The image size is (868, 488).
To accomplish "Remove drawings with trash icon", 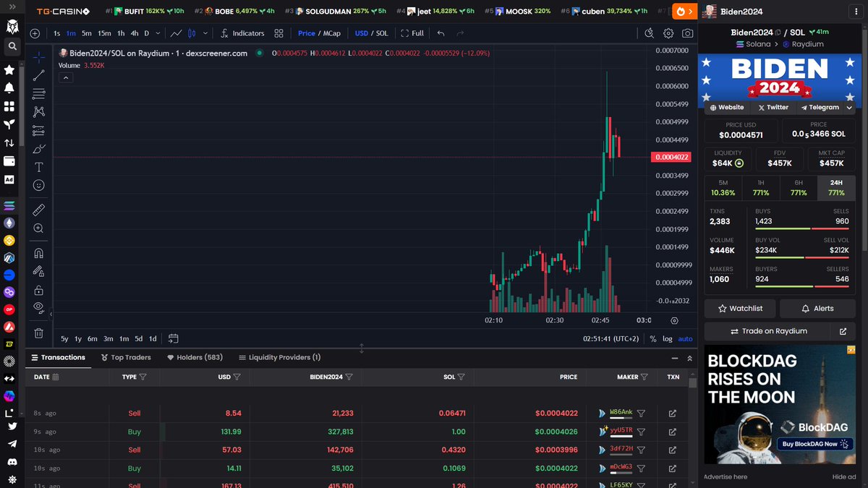I will tap(39, 333).
